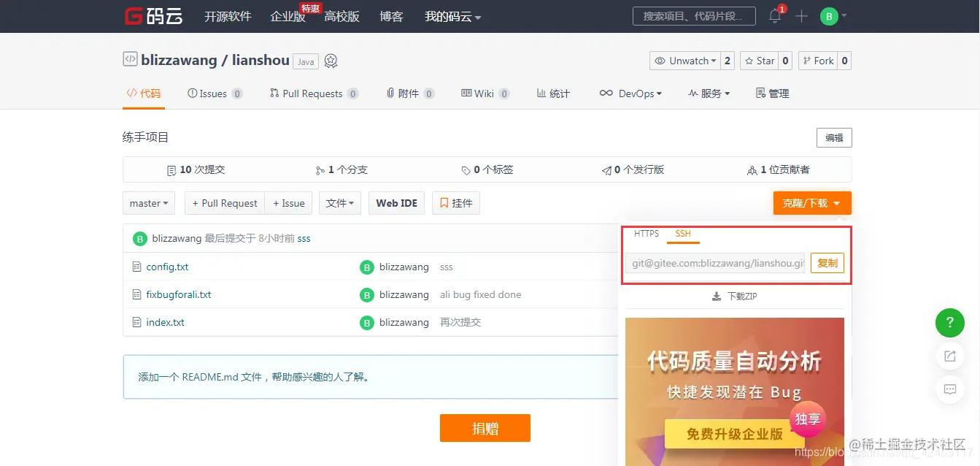Click the + Pull Request button
The width and height of the screenshot is (980, 466).
225,203
